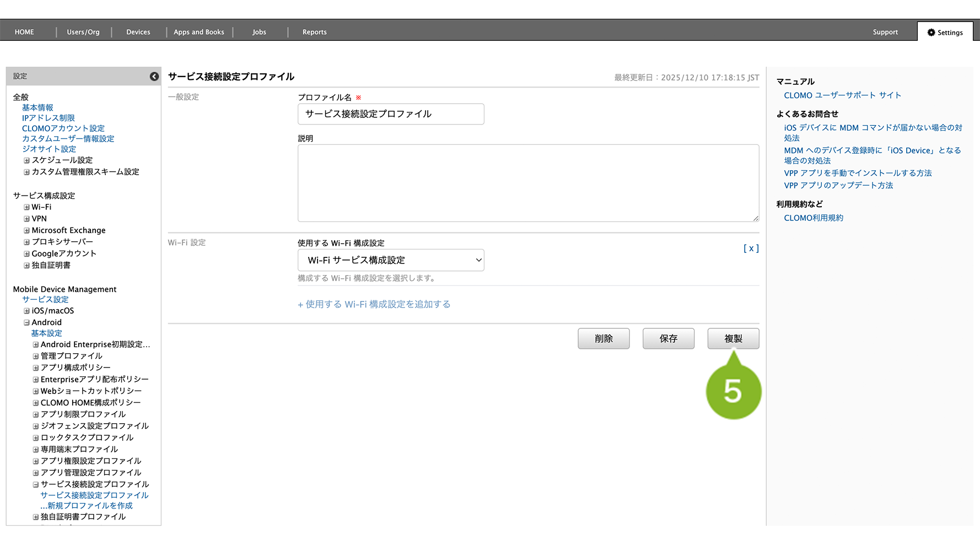Go to Apps and Books menu

198,32
